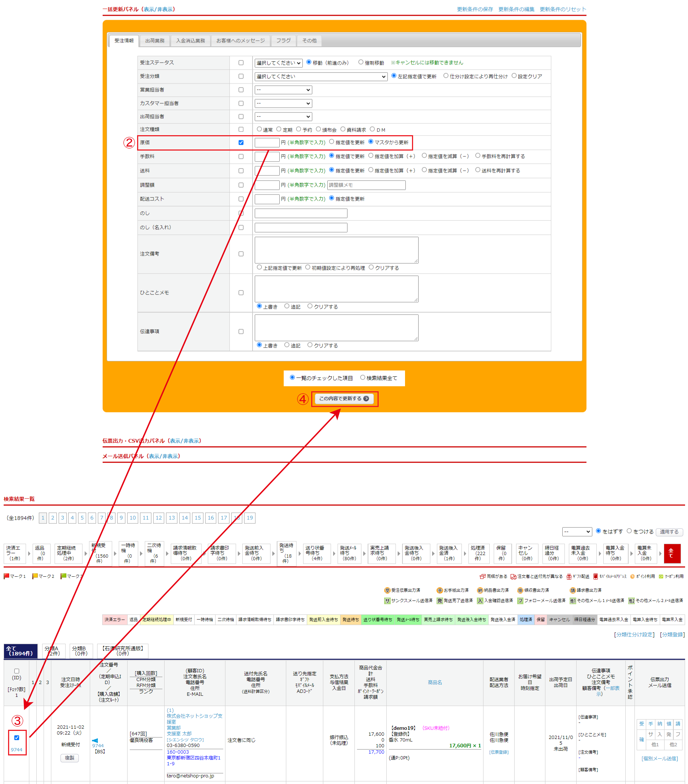The height and width of the screenshot is (784, 688).
Task: Click the yellow マーク2 flag icon
Action: point(35,576)
